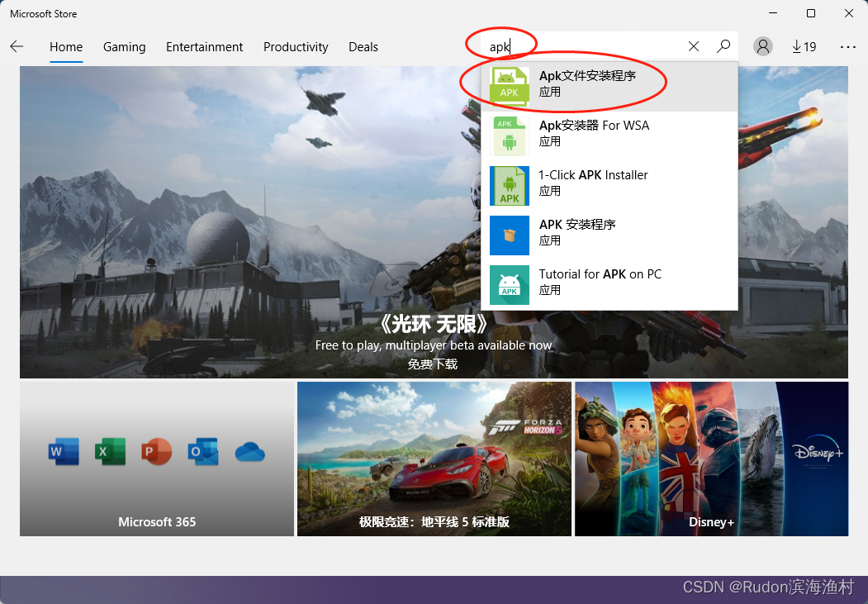Click the OneDrive cloud icon
This screenshot has width=868, height=604.
click(249, 452)
